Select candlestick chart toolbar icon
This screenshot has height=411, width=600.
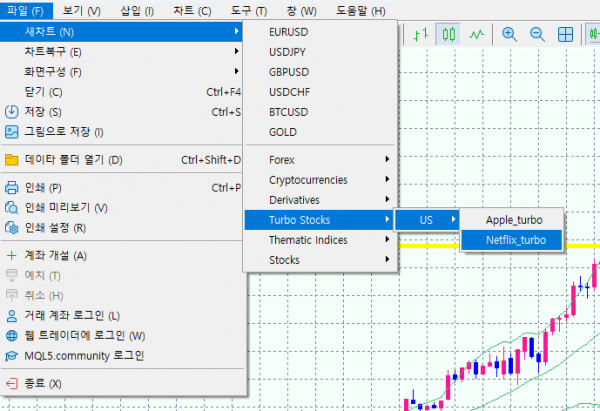(449, 34)
